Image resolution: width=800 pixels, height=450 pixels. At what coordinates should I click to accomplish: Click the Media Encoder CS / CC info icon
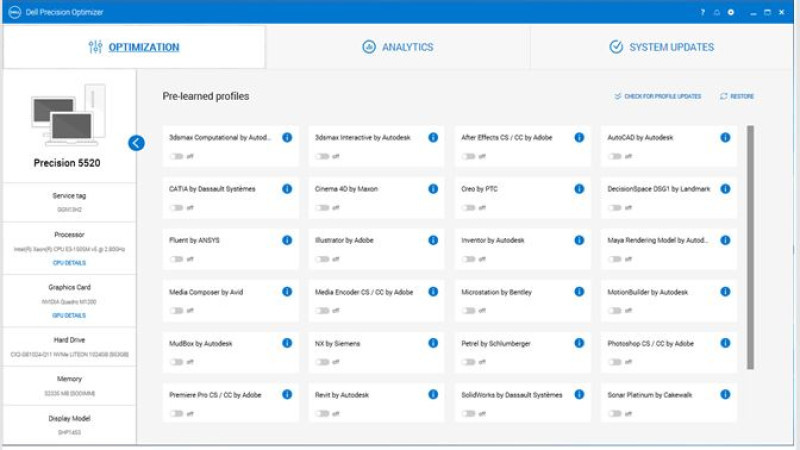[433, 291]
